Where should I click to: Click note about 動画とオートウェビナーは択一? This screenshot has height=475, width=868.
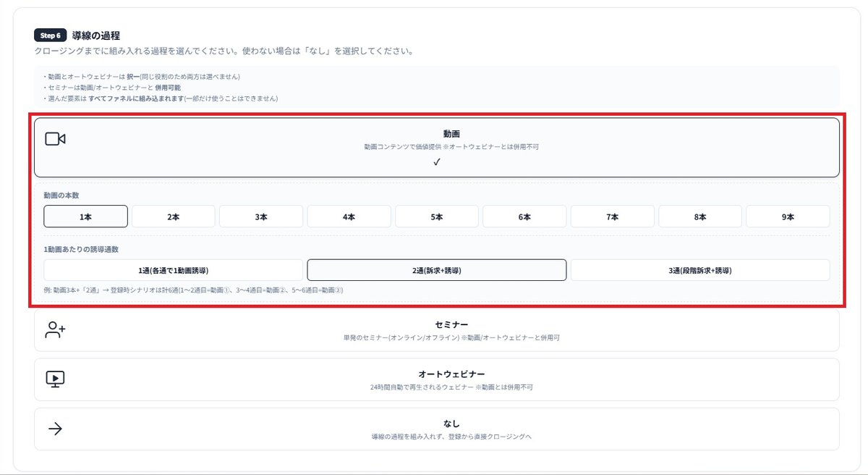pos(141,77)
